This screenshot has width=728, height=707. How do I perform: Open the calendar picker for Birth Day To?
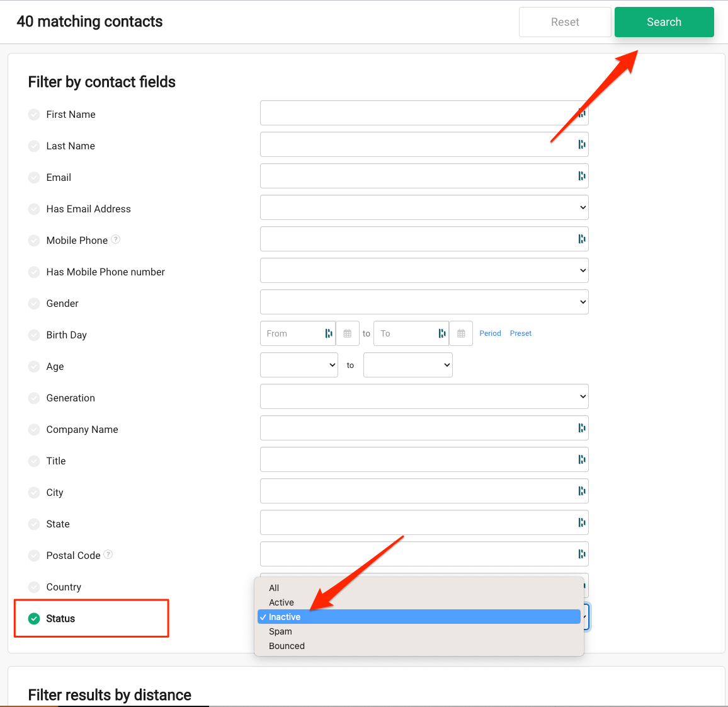pos(461,333)
